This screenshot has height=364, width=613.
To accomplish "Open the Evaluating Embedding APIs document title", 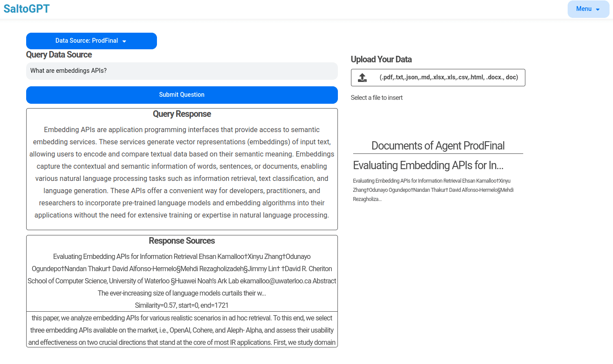I will (428, 165).
